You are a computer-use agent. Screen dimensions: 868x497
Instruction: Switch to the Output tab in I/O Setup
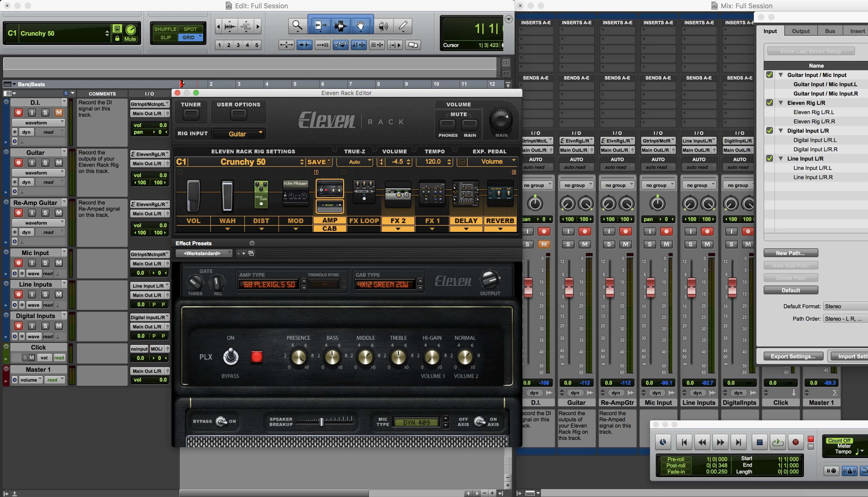(800, 31)
